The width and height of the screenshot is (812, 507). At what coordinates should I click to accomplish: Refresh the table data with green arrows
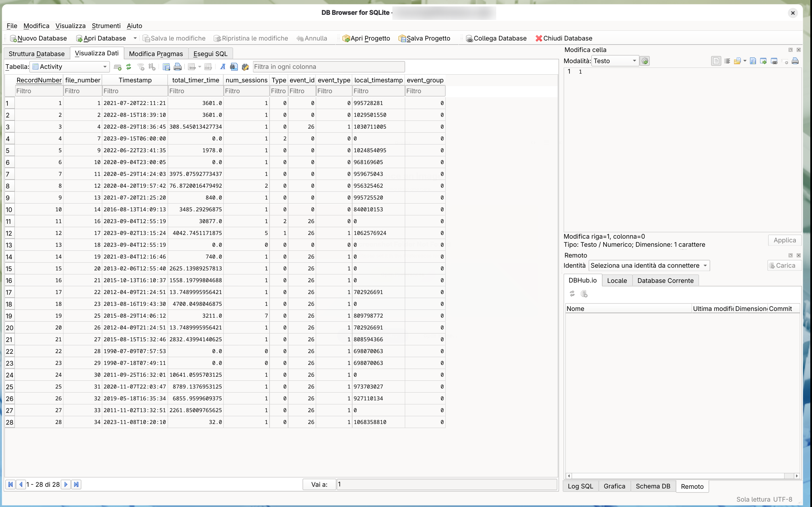129,67
